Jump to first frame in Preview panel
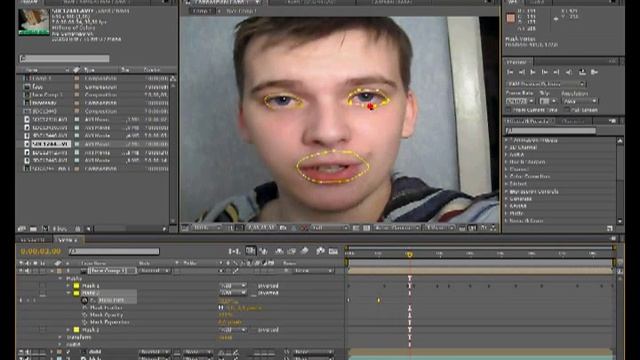The height and width of the screenshot is (360, 640). click(510, 72)
